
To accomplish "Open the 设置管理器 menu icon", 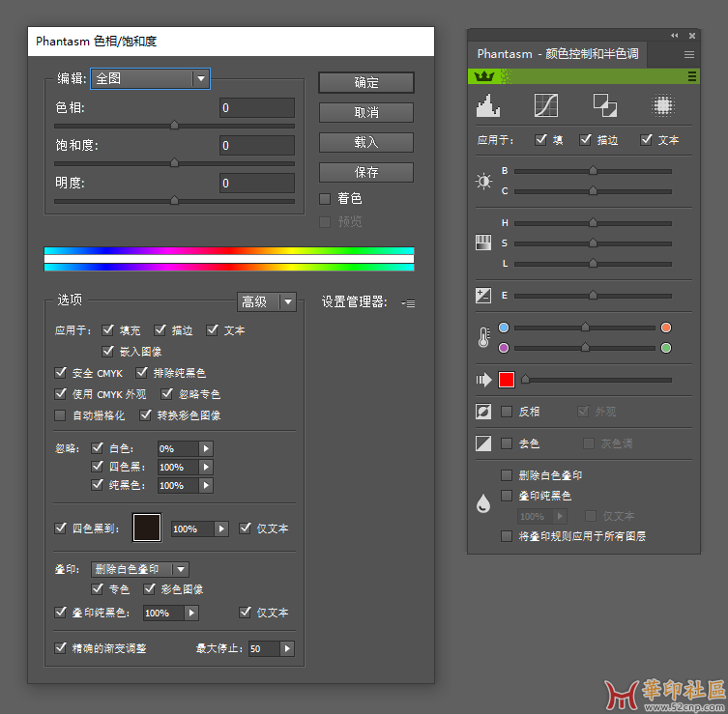I will (x=409, y=303).
